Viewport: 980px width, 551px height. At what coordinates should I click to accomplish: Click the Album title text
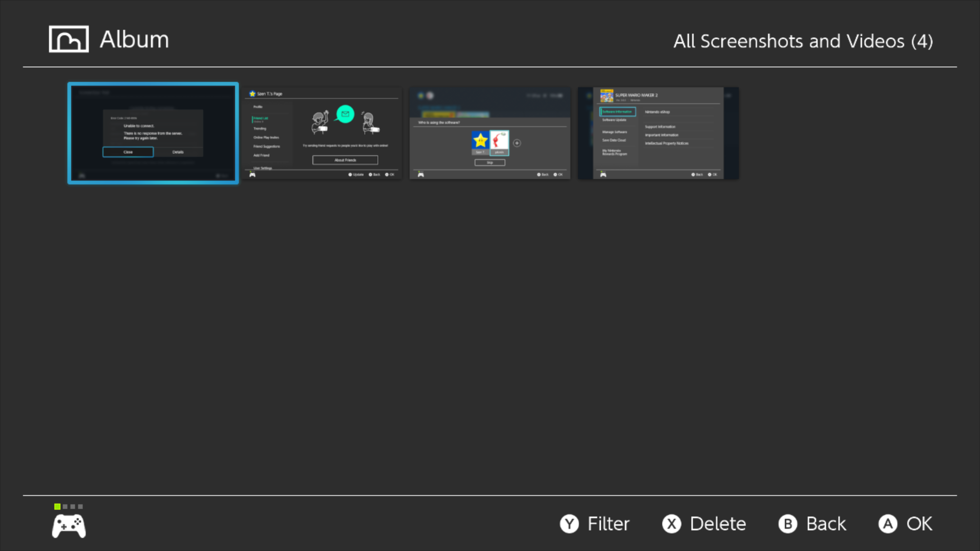click(x=134, y=40)
